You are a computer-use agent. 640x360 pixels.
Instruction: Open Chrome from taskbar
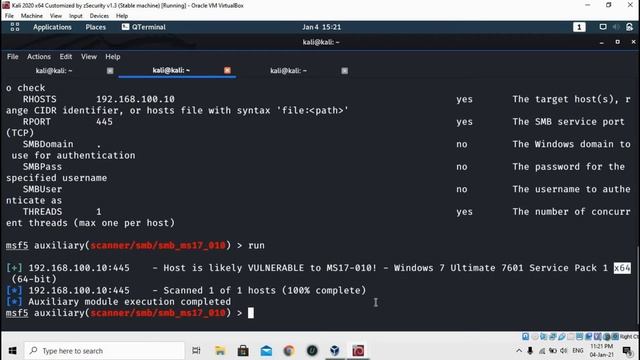click(289, 351)
